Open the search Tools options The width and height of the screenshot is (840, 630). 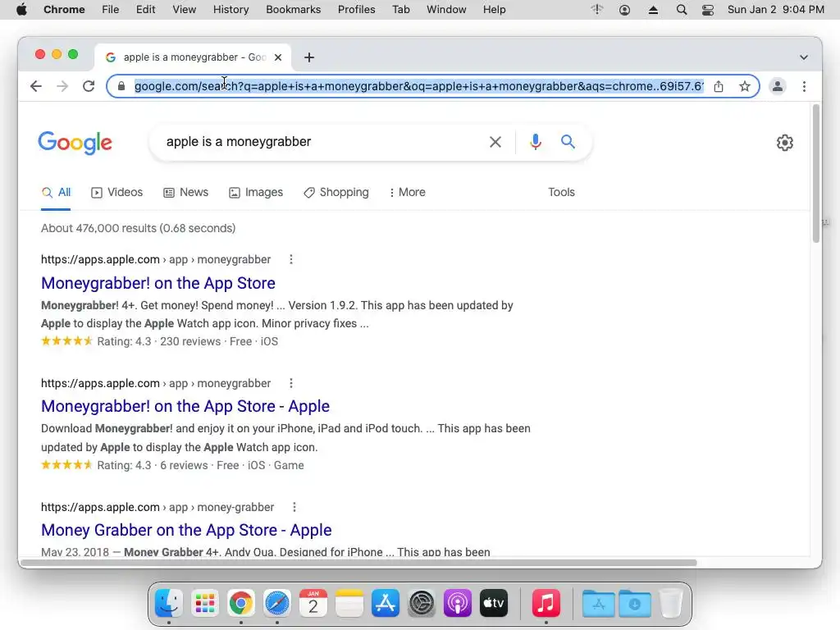pos(561,192)
